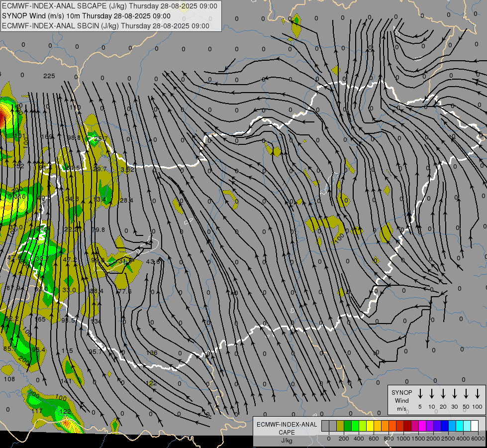Click the map value '225'
This screenshot has height=448, width=487.
point(49,76)
